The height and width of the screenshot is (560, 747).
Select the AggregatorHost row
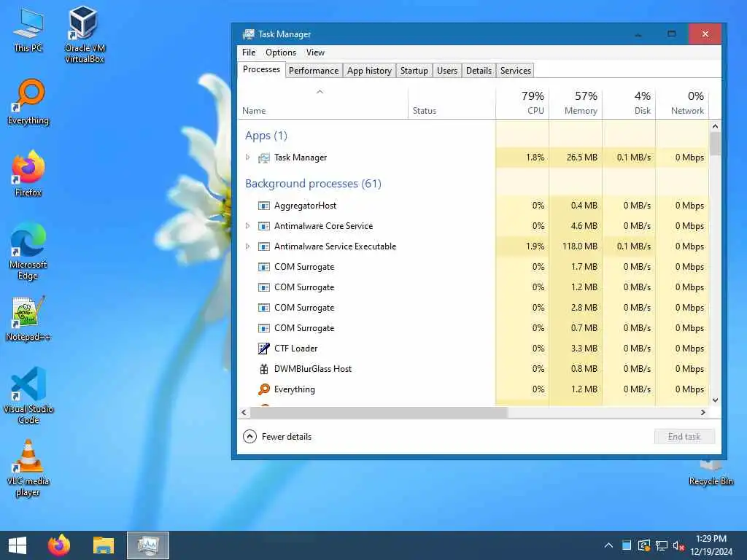[473, 206]
